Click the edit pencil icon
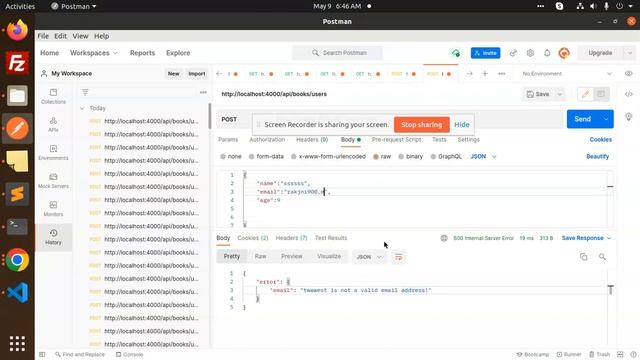Screen dimensions: 640x360 pyautogui.click(x=585, y=94)
